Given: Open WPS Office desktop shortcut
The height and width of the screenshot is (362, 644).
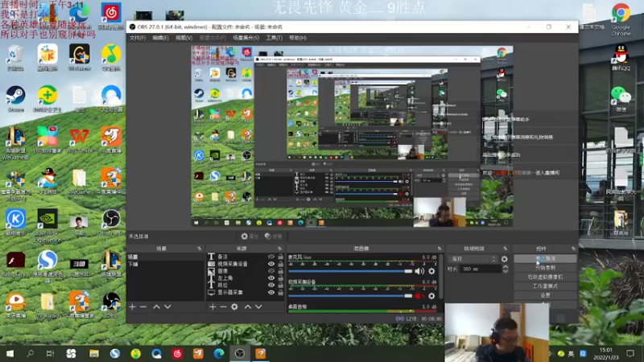Looking at the screenshot, I should (x=80, y=140).
